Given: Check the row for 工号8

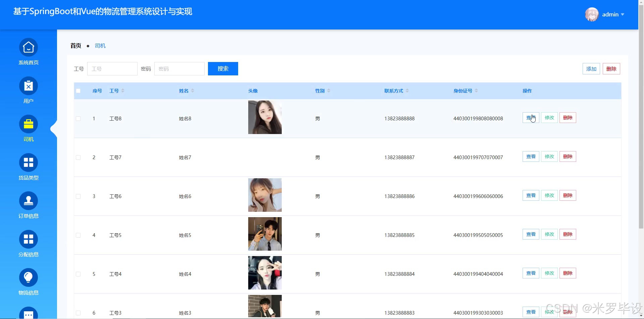Looking at the screenshot, I should click(78, 119).
